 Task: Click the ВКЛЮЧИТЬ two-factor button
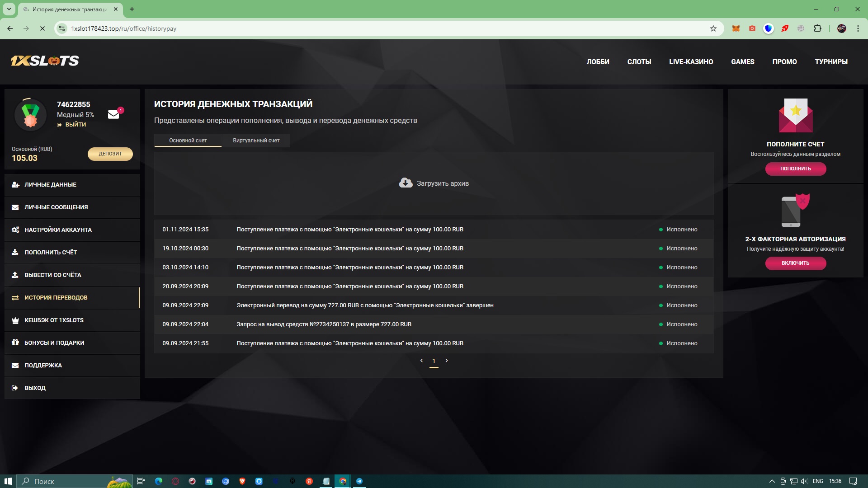pos(795,263)
